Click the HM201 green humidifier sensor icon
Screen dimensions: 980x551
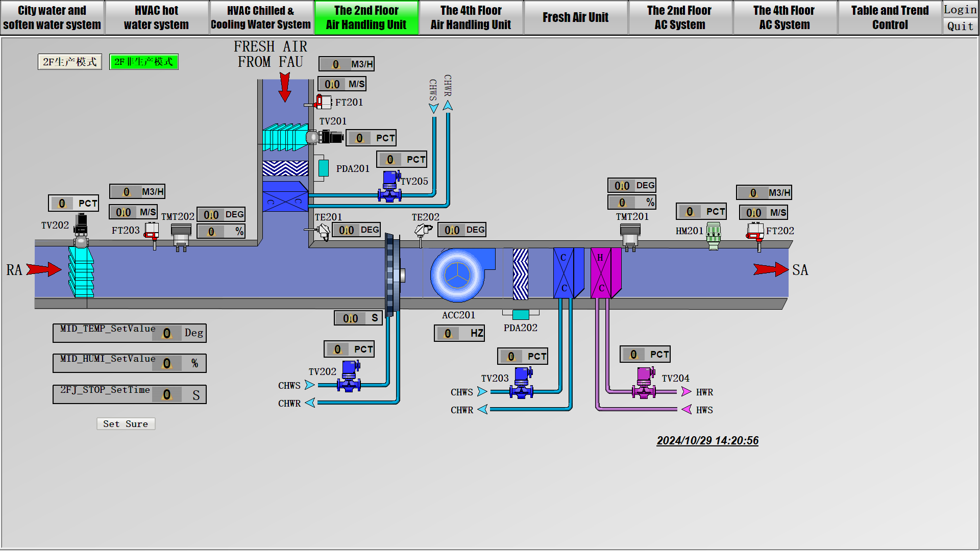[714, 235]
